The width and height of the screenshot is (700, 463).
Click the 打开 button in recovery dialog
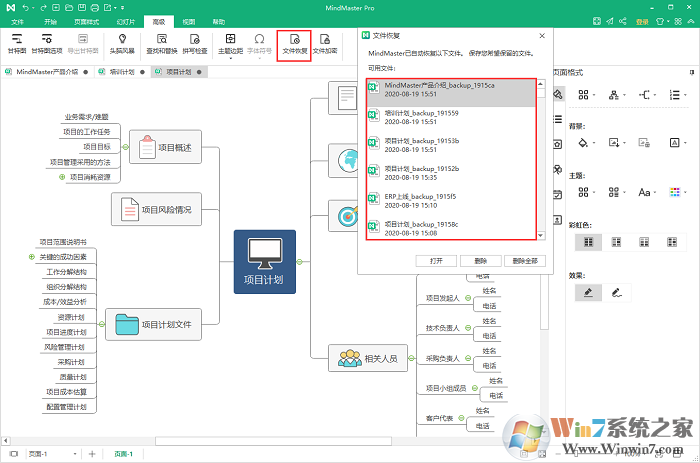436,260
